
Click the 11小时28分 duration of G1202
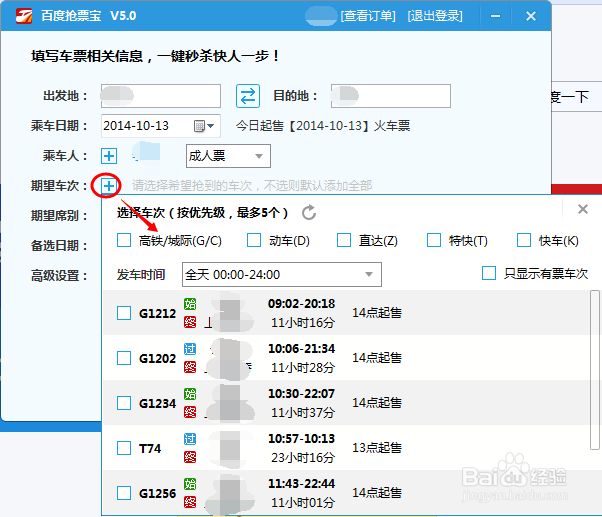pyautogui.click(x=303, y=368)
